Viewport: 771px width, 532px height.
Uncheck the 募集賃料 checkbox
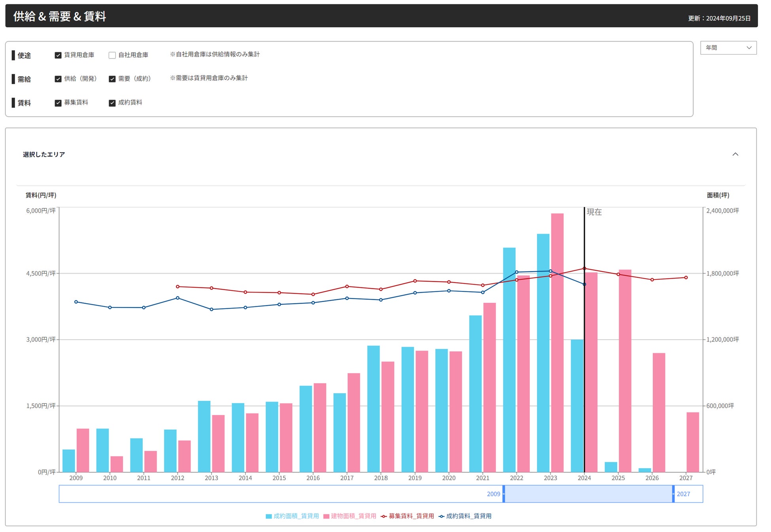[x=58, y=103]
